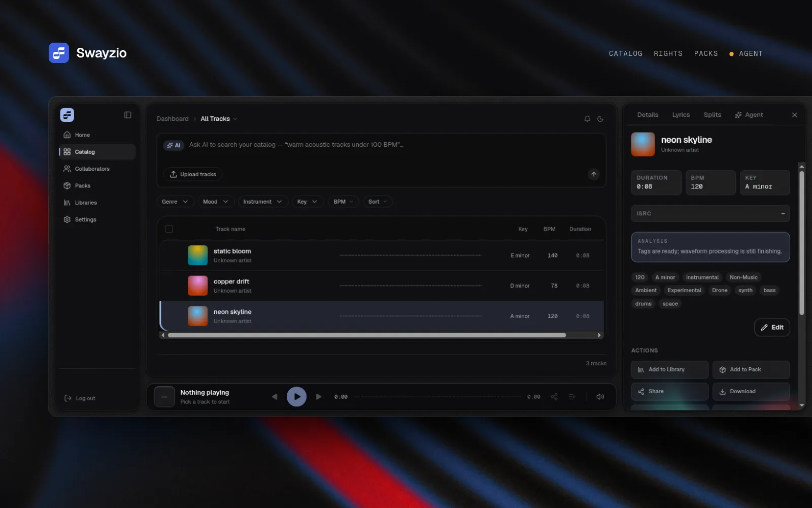Expand the Genre filter dropdown
812x508 pixels.
175,202
